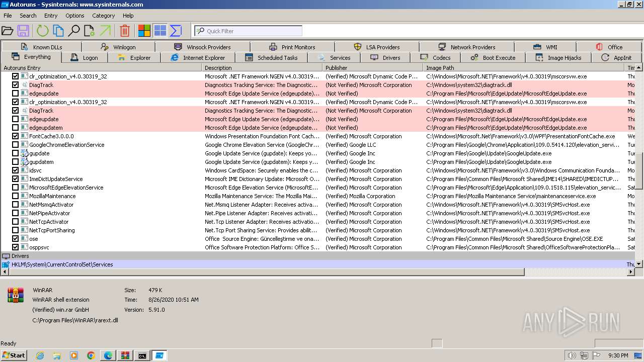Uncheck the idsvc entry checkbox
Image resolution: width=644 pixels, height=362 pixels.
pyautogui.click(x=15, y=170)
